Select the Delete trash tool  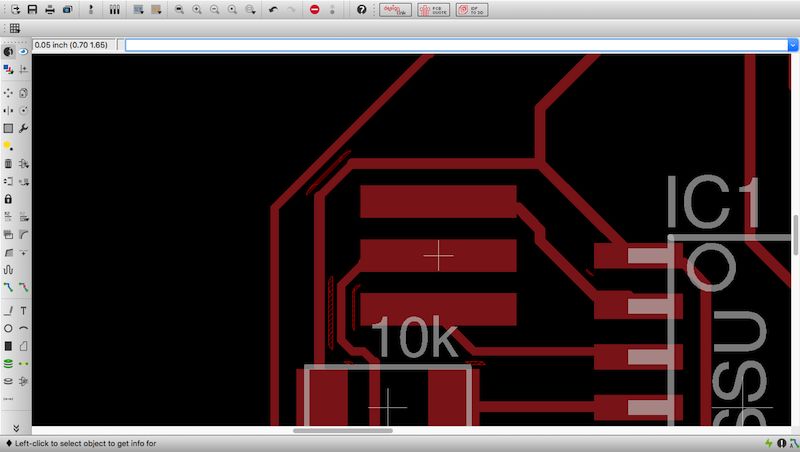click(x=8, y=164)
